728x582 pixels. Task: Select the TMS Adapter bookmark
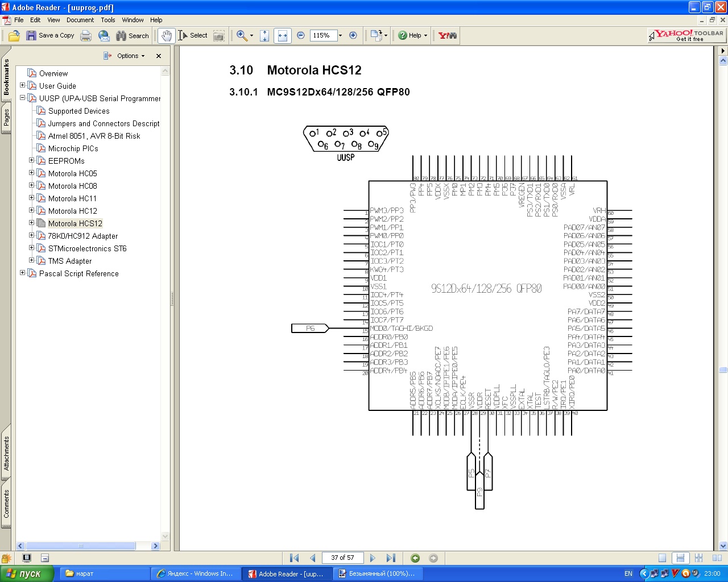coord(70,261)
